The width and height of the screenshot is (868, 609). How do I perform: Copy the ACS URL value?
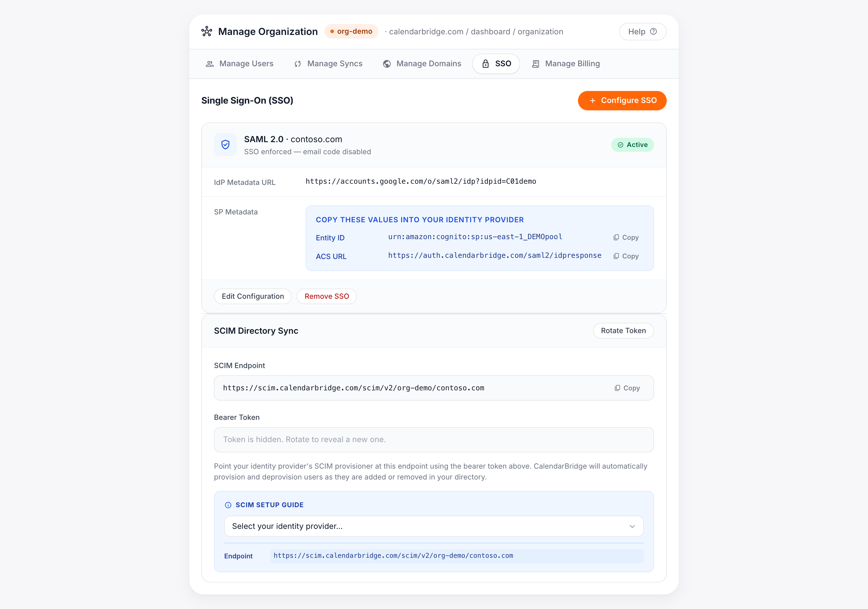click(x=626, y=256)
